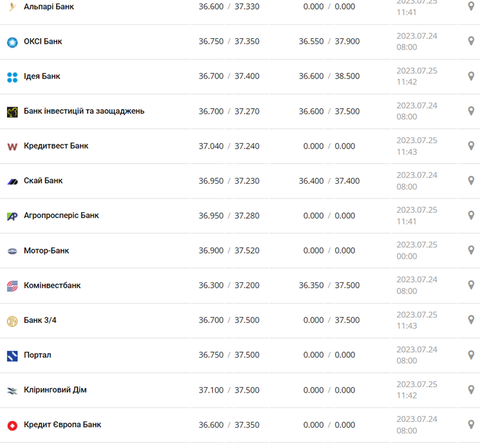Open map location pin for Портал
480x448 pixels.
471,355
